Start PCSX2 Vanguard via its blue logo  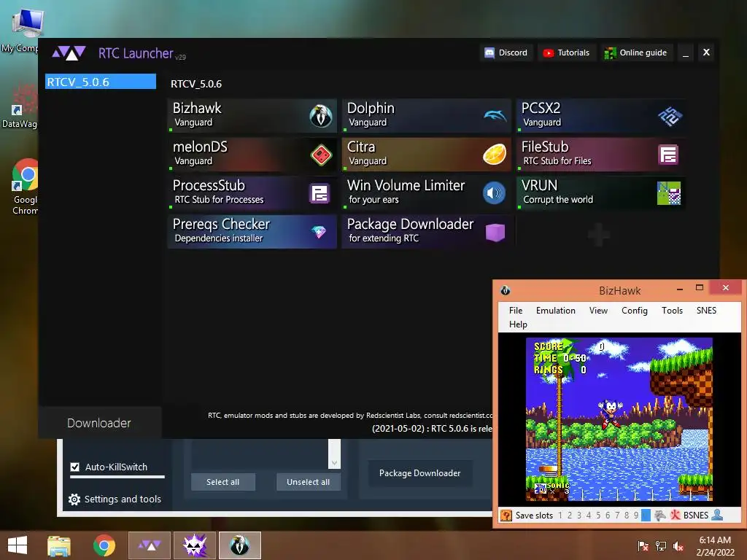670,116
